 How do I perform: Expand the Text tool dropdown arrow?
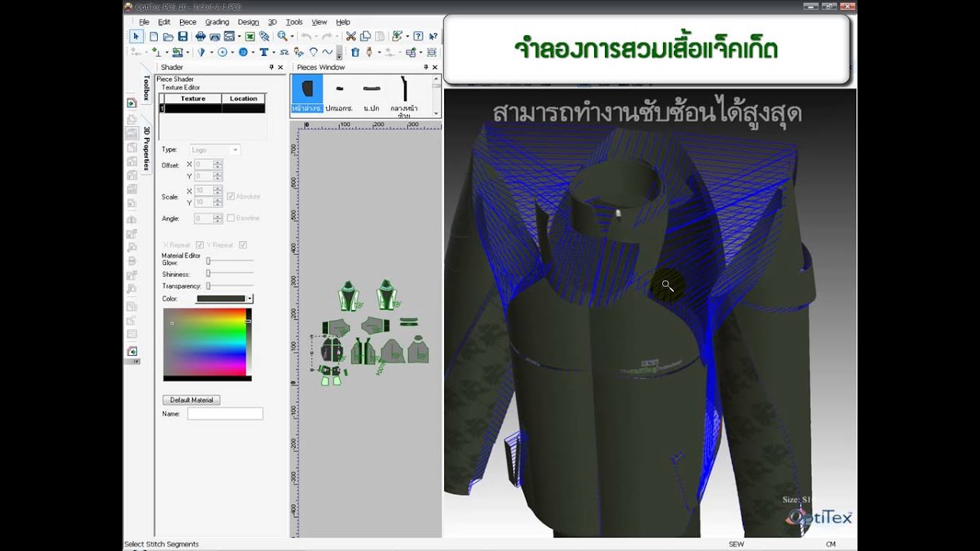click(x=273, y=52)
